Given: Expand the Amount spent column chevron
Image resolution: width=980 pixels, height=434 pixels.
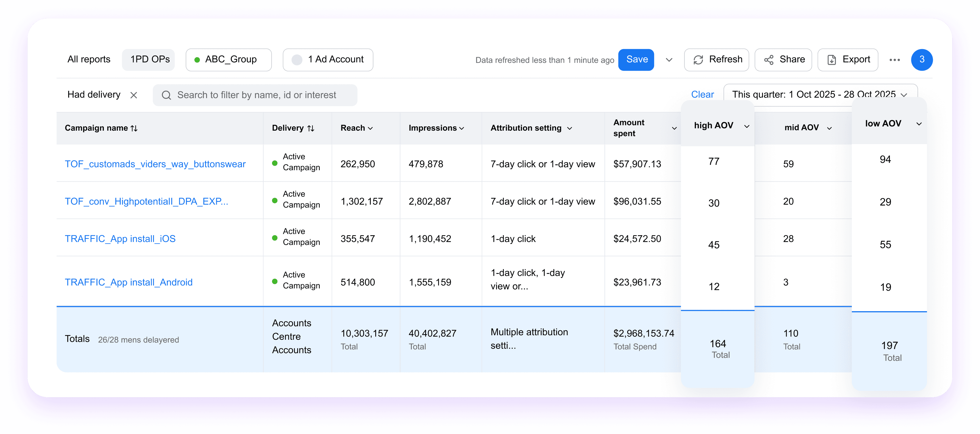Looking at the screenshot, I should pyautogui.click(x=674, y=128).
